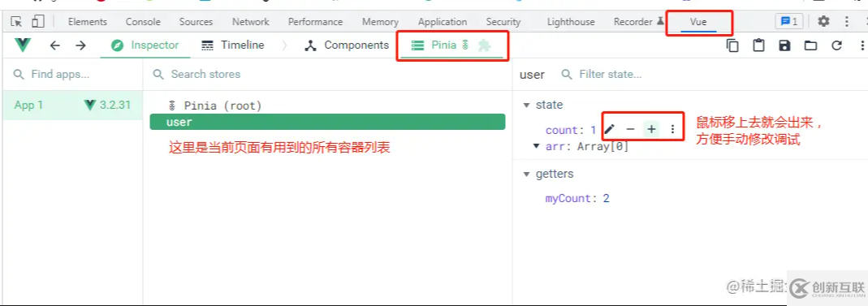
Task: Open the Sources tab
Action: click(196, 22)
